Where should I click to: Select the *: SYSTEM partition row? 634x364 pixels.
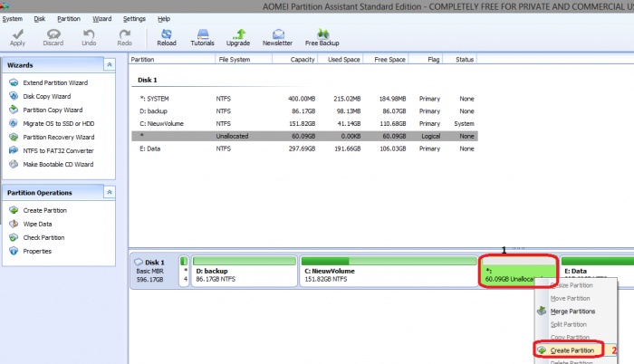coord(304,99)
